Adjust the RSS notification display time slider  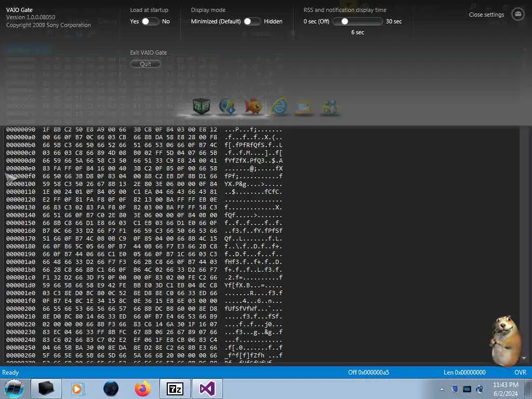pos(357,21)
